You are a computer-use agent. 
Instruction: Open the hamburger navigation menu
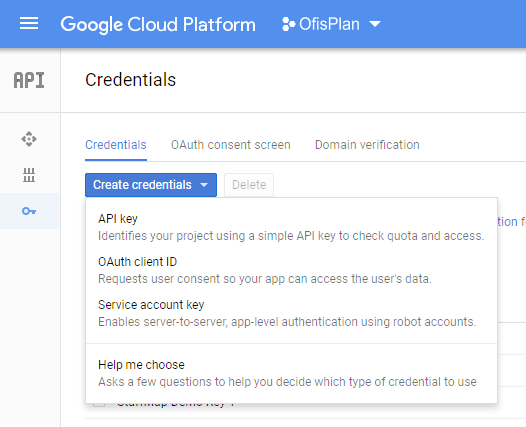click(x=29, y=24)
